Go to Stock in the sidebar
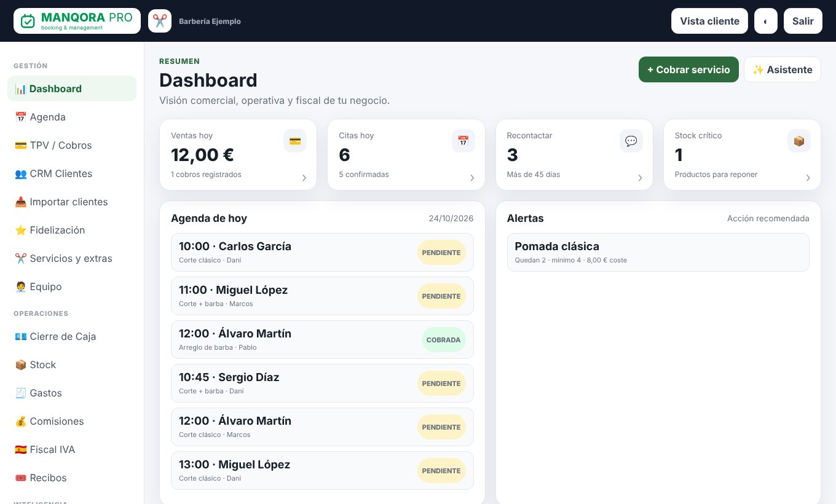This screenshot has height=504, width=836. (72, 364)
